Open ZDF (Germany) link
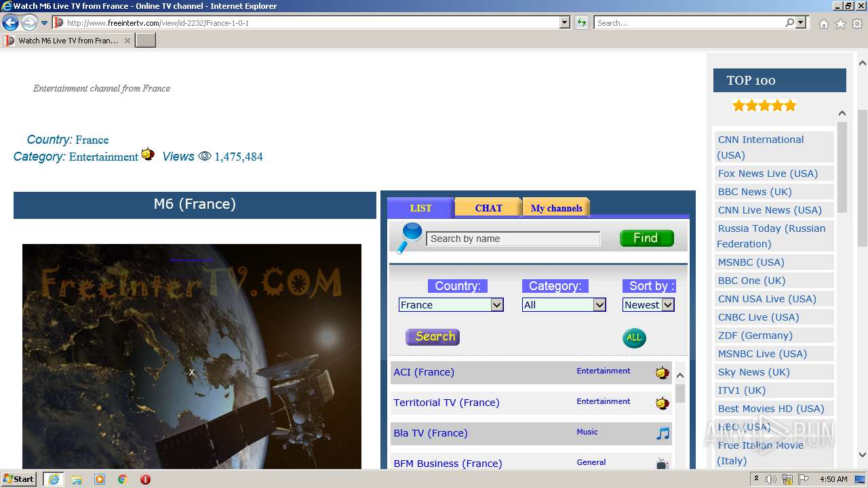 pyautogui.click(x=755, y=335)
